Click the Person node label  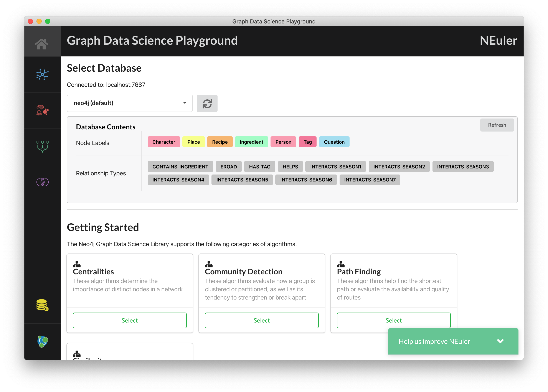tap(283, 142)
